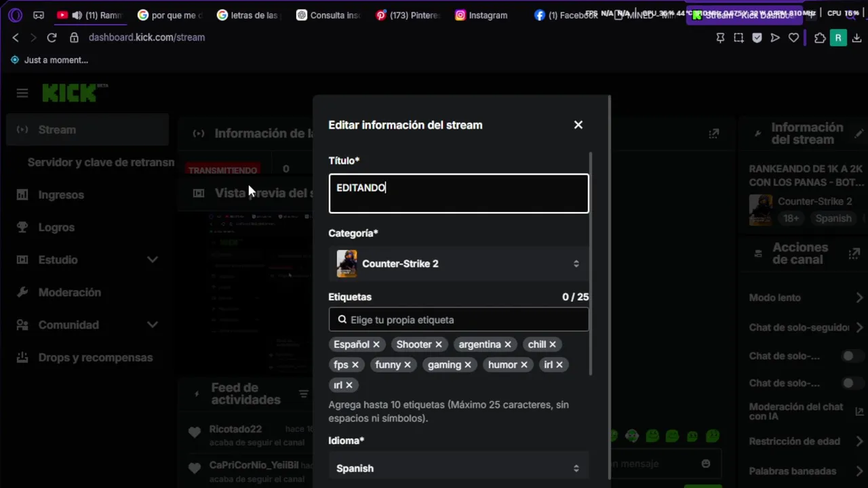This screenshot has width=868, height=488.
Task: Click the heart bookmark icon in the toolbar
Action: (793, 38)
